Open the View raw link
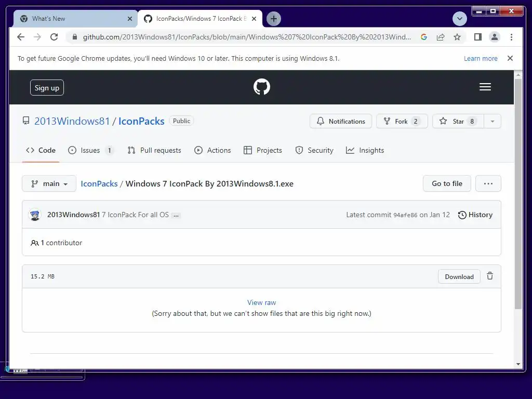Viewport: 532px width, 399px height. point(262,303)
